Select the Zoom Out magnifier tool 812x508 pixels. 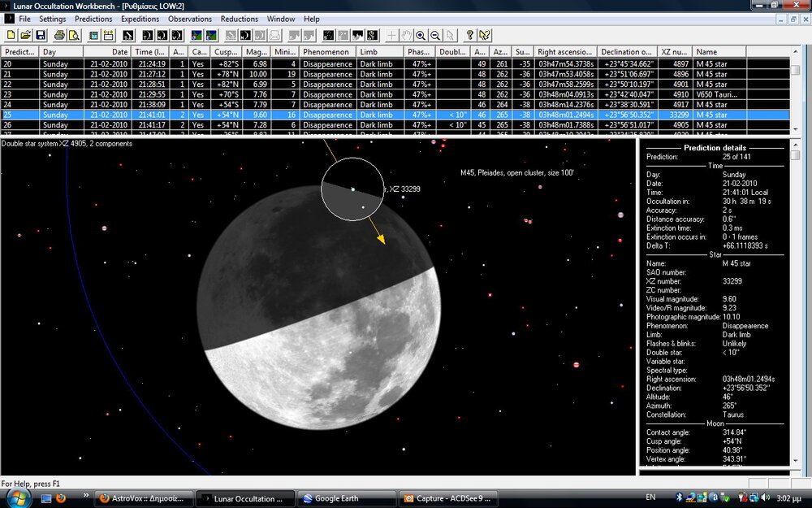tap(435, 36)
